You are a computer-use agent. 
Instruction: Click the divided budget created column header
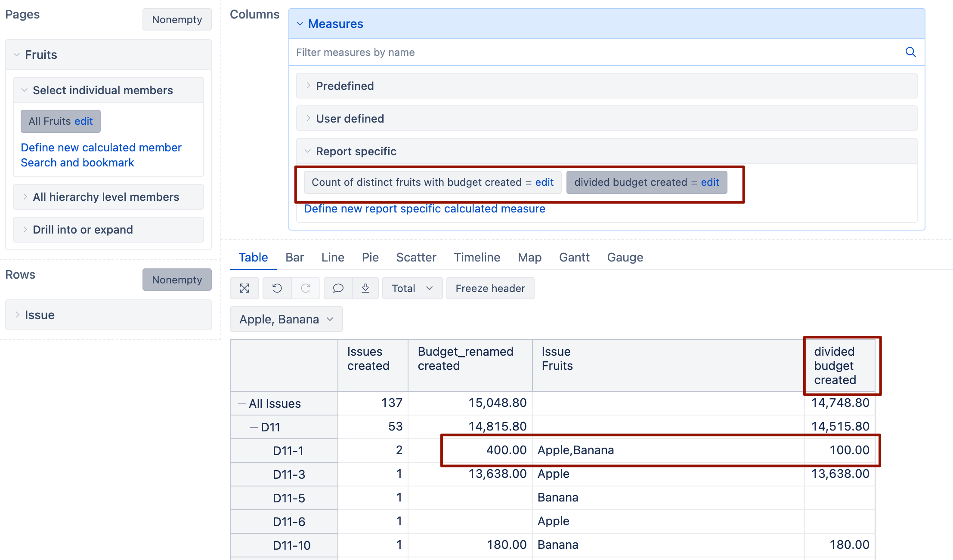point(839,366)
